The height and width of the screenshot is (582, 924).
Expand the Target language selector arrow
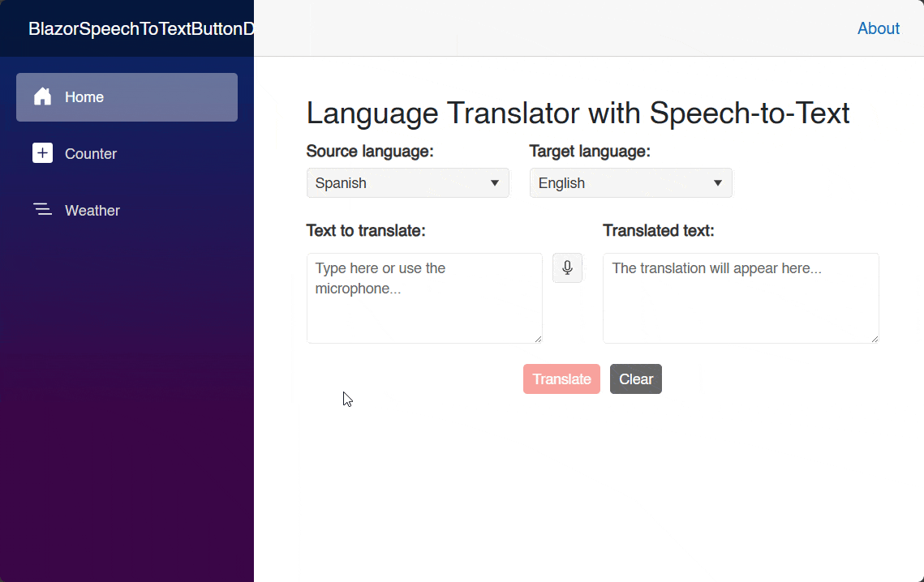[718, 182]
